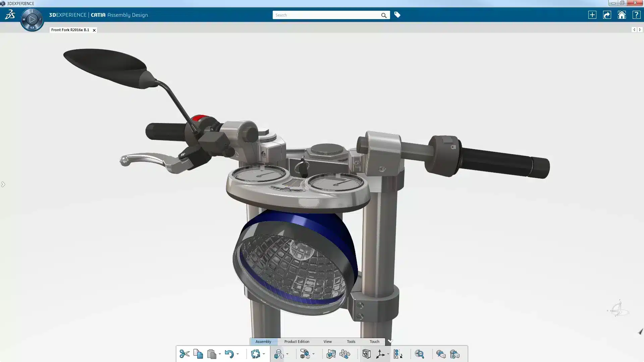The height and width of the screenshot is (362, 644).
Task: Click the Home icon in the top bar
Action: coord(622,15)
